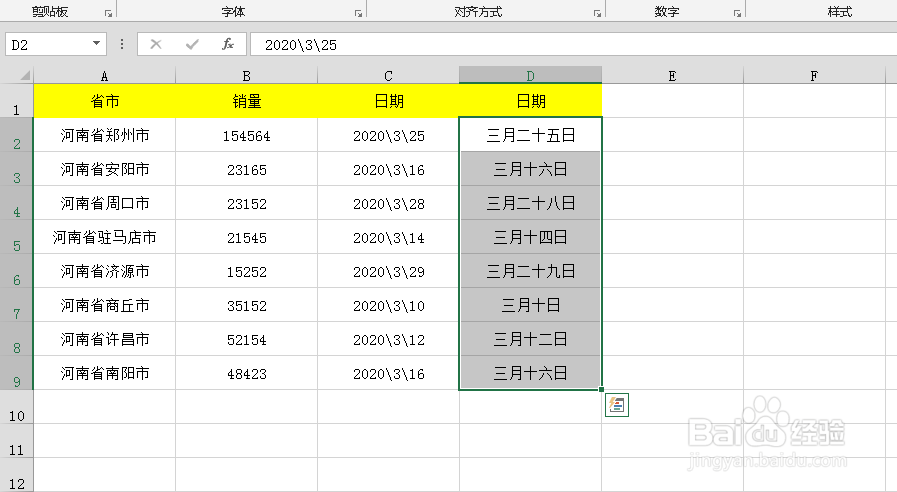Select sales cell 48423
The height and width of the screenshot is (492, 897).
coord(246,373)
